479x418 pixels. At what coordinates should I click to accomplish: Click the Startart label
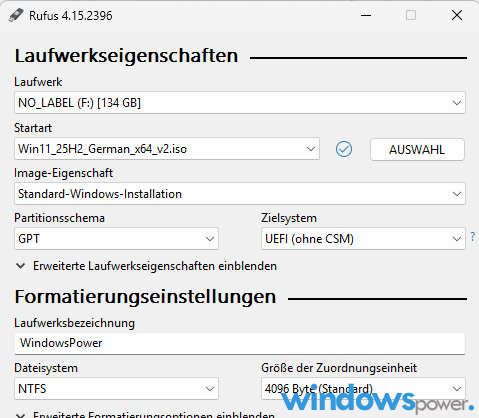coord(33,128)
